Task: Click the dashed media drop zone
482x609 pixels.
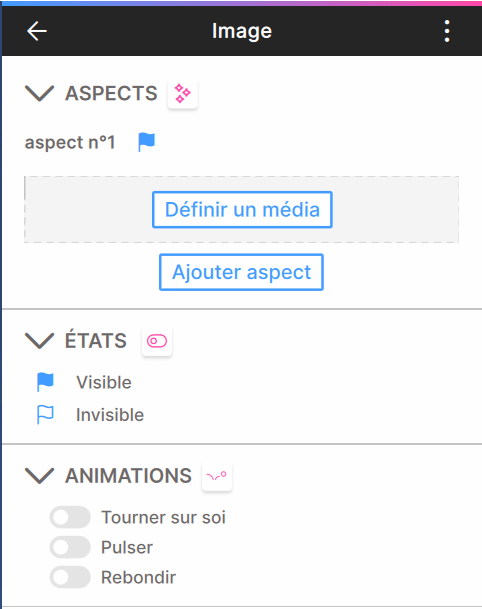Action: point(241,210)
